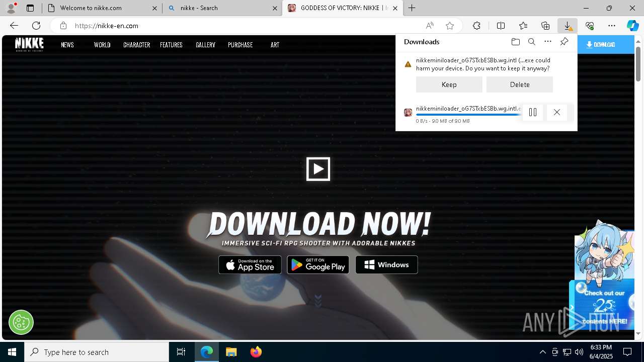Select GODDESS OF VICTORY: NIKKE tab
This screenshot has height=362, width=644.
click(x=343, y=8)
